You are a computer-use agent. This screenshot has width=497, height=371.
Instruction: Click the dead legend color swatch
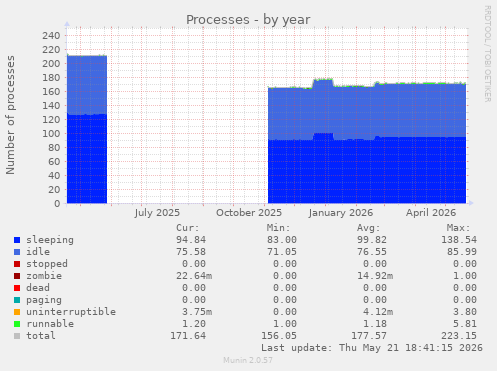coord(17,288)
